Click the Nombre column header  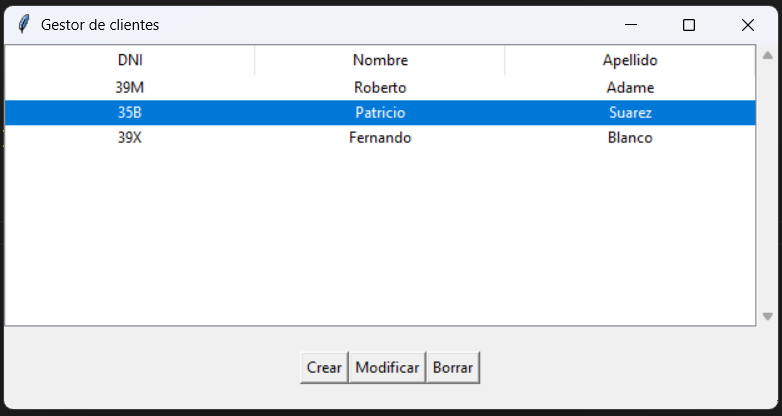(x=380, y=60)
